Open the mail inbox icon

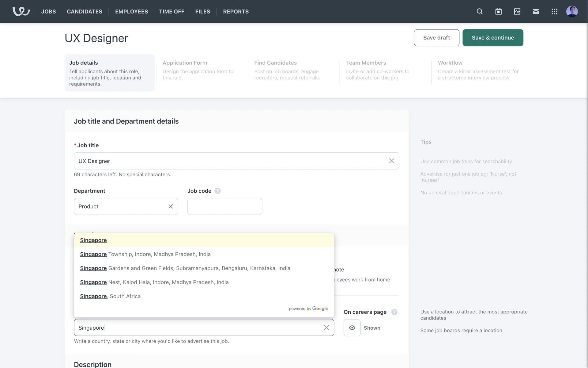(x=536, y=11)
